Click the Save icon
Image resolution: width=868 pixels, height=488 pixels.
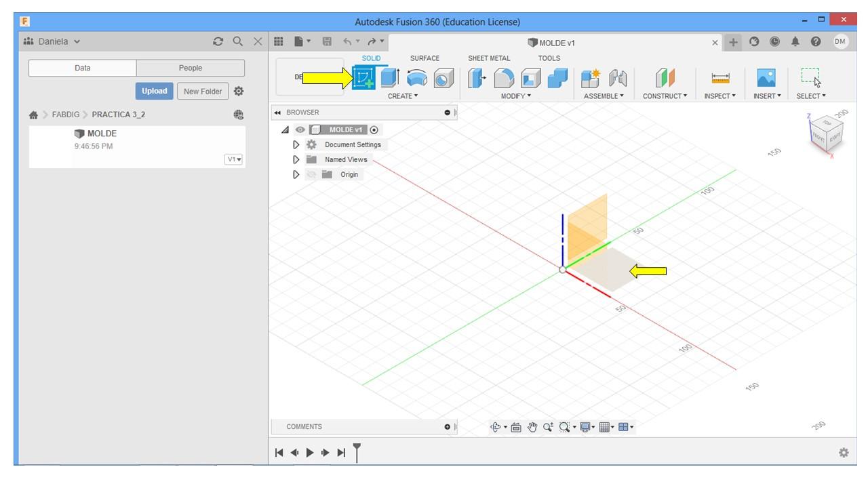click(327, 41)
